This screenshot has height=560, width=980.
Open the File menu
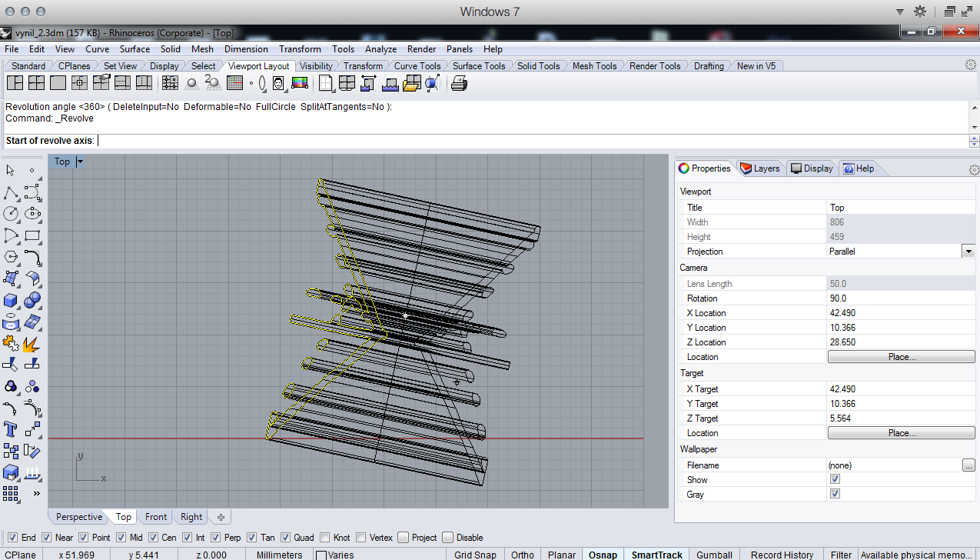pos(12,48)
